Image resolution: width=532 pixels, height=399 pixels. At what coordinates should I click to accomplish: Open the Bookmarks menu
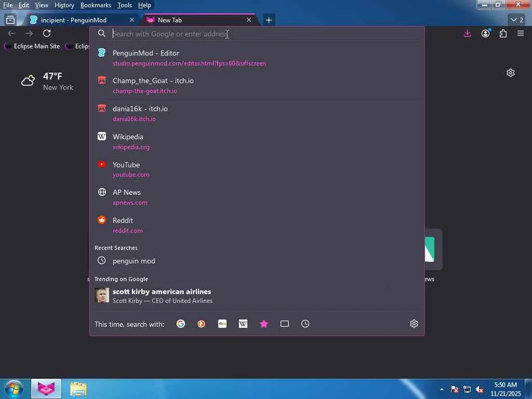point(96,5)
